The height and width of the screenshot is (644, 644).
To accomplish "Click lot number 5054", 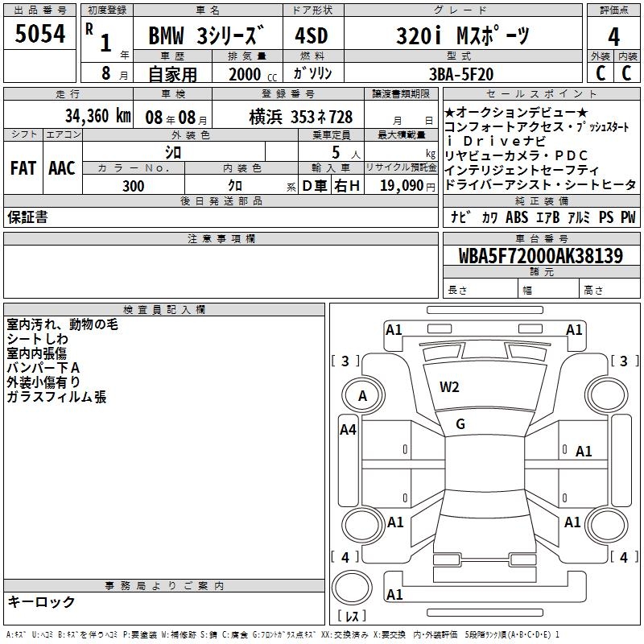I will [39, 34].
